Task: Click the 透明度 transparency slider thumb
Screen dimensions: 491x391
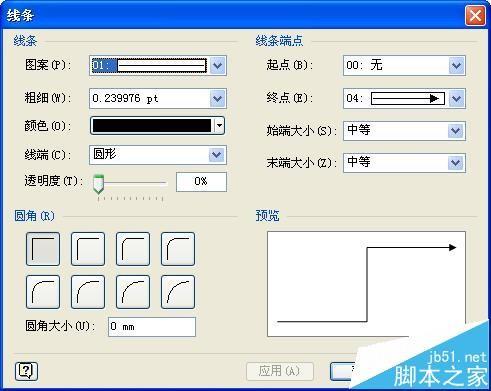Action: 98,184
